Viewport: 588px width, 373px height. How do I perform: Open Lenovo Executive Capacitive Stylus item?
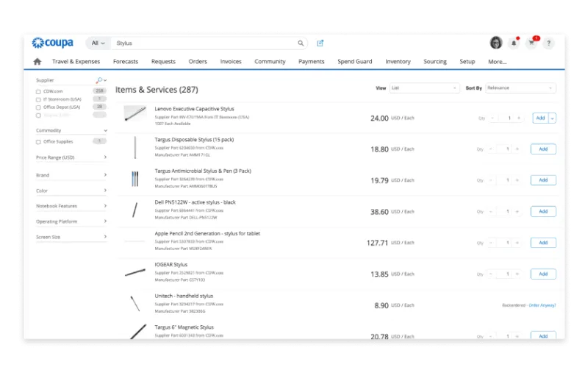coord(195,109)
